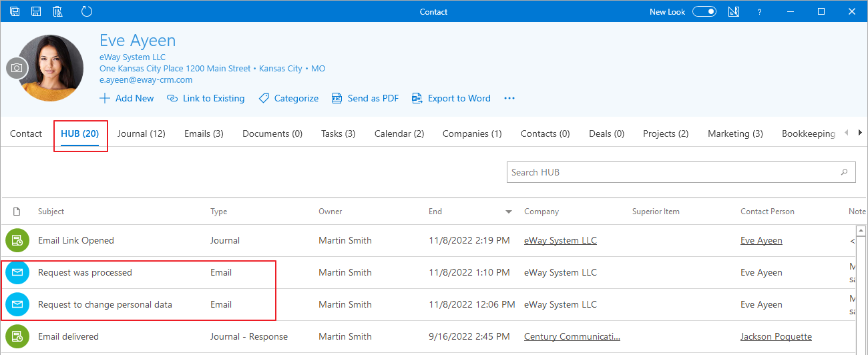This screenshot has width=868, height=355.
Task: Open the Companies (1) tab
Action: pyautogui.click(x=472, y=133)
